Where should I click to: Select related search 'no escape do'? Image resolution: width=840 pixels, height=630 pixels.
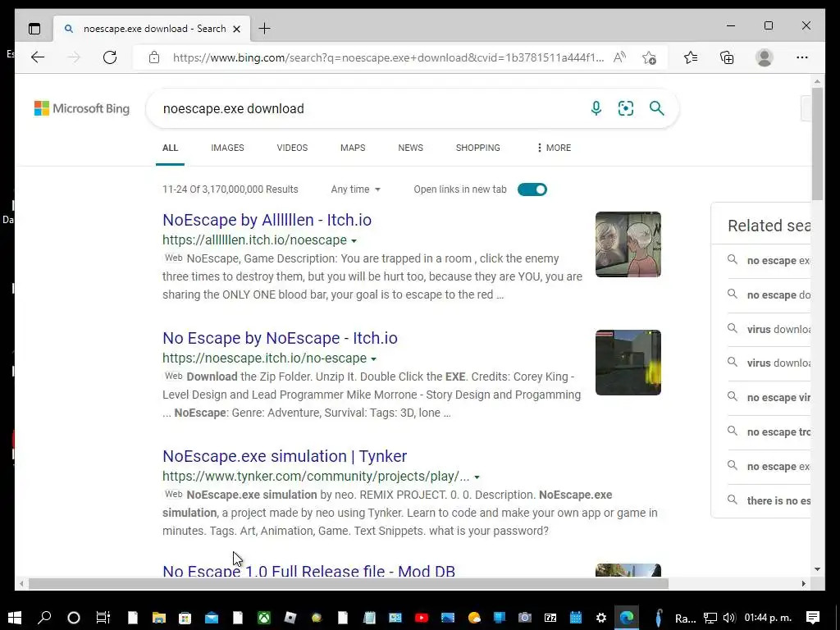point(769,295)
